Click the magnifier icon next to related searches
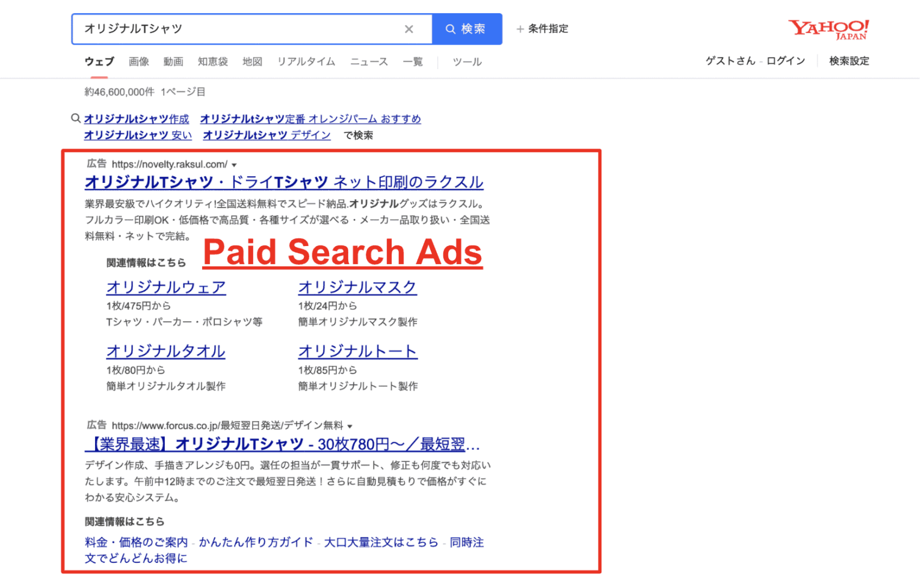Screen dimensions: 924x581 click(x=75, y=118)
